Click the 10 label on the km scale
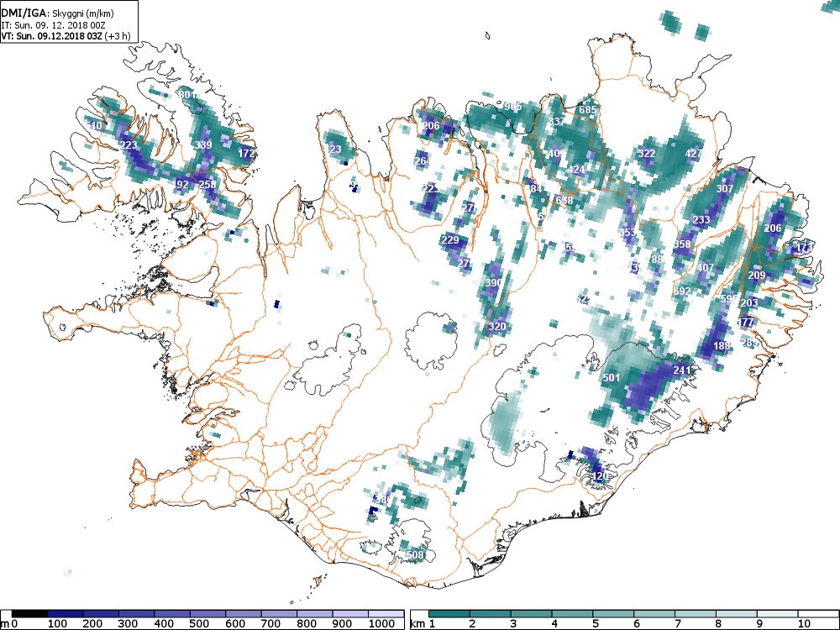Viewport: 840px width, 630px height. [803, 623]
